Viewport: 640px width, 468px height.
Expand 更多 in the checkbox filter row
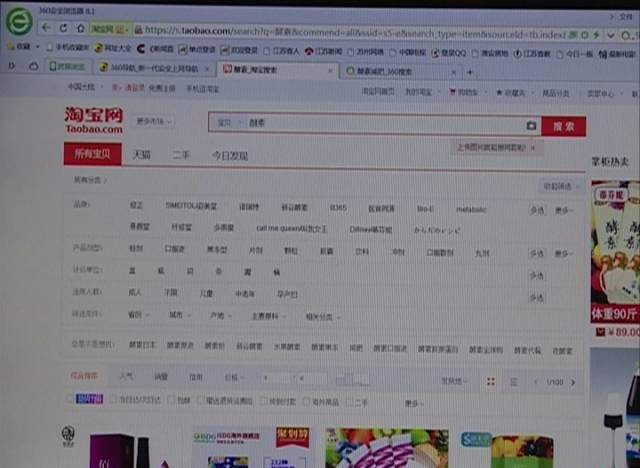tap(414, 404)
